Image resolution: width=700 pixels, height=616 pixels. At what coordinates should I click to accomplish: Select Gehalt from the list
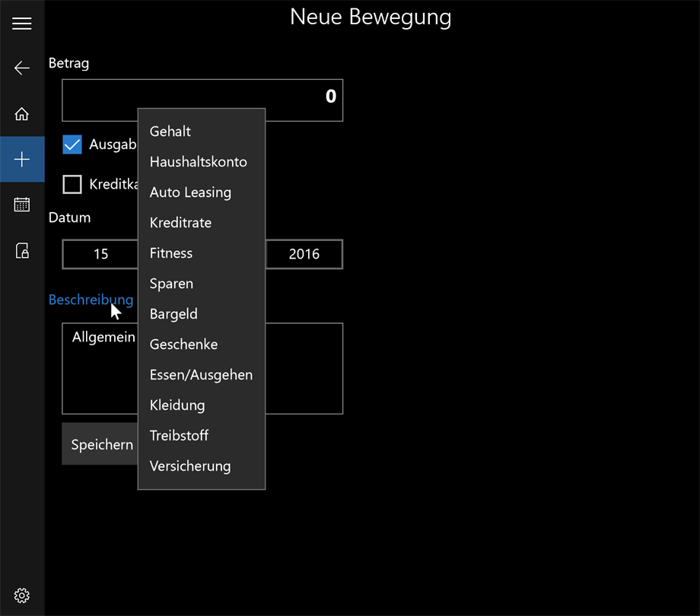pyautogui.click(x=202, y=132)
